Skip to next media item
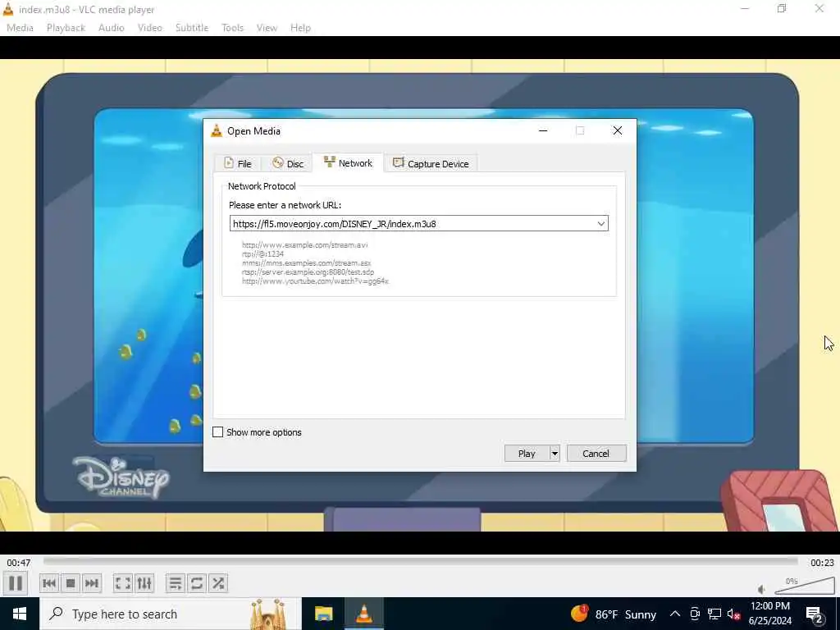 coord(92,583)
